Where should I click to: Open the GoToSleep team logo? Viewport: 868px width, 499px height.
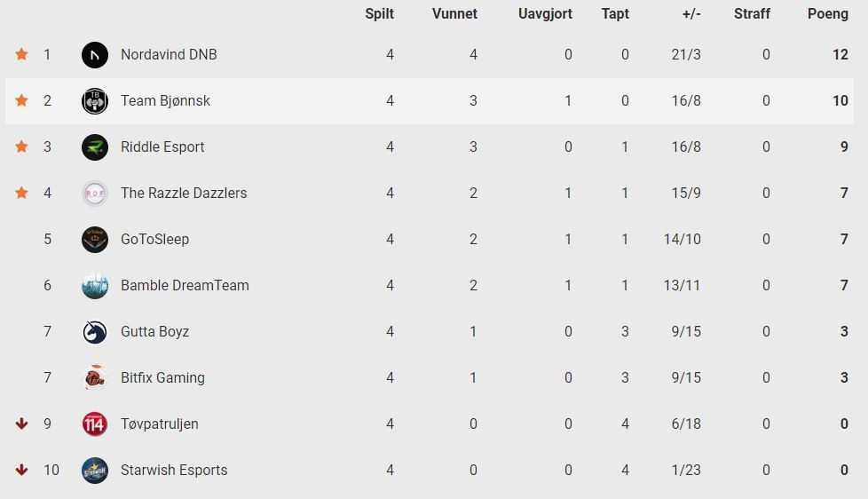95,239
